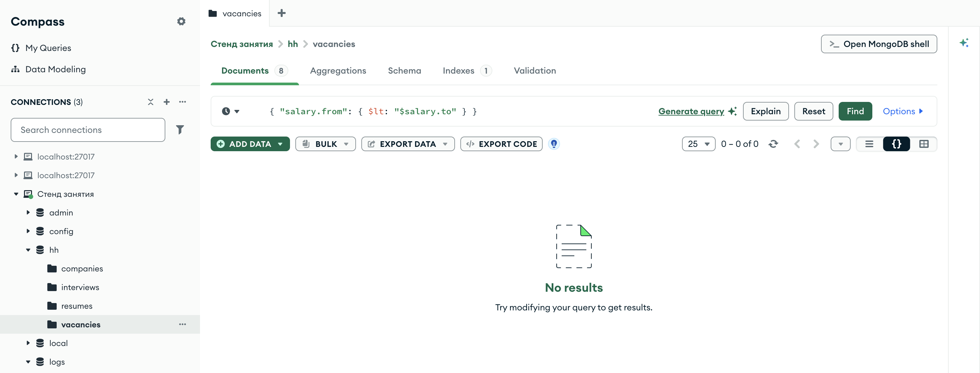The image size is (980, 373).
Task: Open new tab with plus icon
Action: point(282,13)
